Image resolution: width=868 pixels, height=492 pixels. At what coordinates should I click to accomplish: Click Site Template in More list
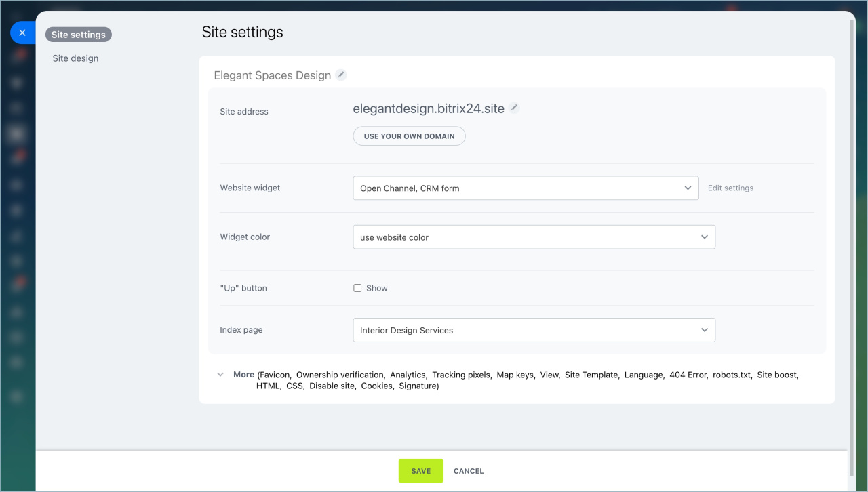coord(591,375)
